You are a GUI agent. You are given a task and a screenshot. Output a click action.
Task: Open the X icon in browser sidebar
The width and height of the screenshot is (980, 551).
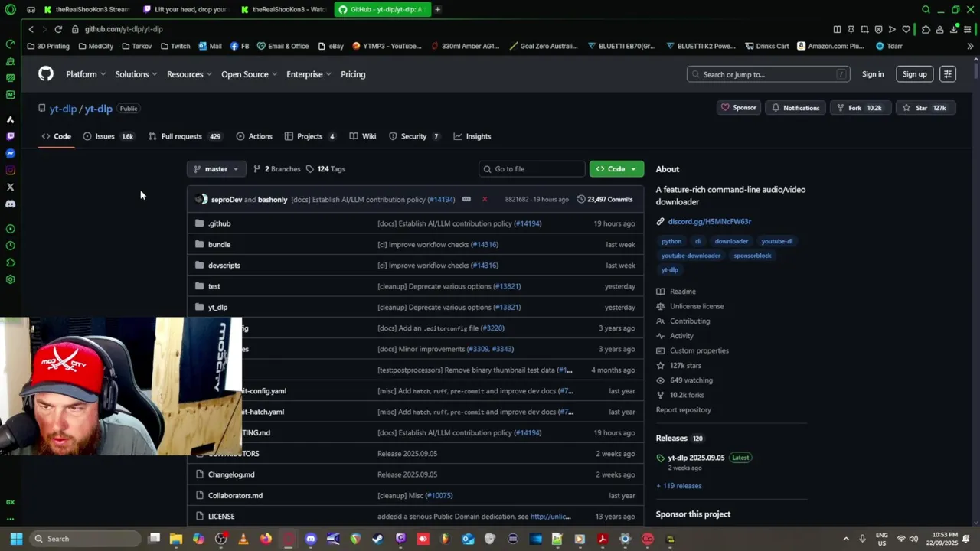click(x=10, y=187)
